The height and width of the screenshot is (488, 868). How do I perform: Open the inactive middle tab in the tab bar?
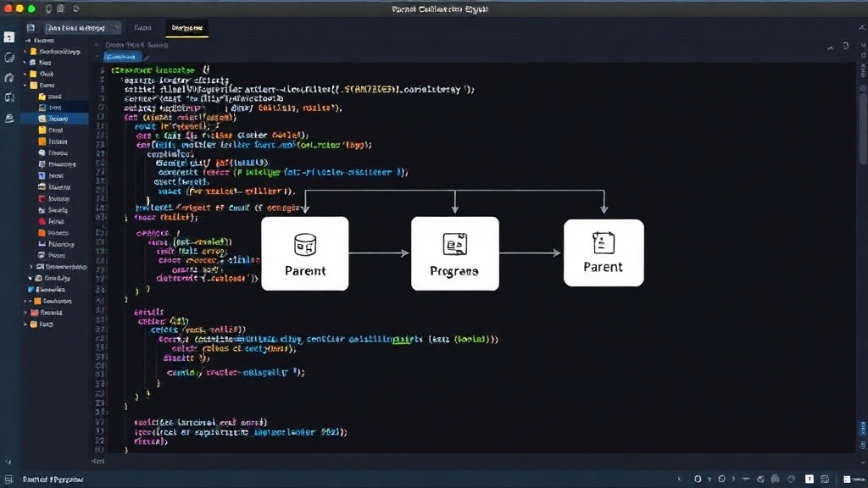coord(142,28)
